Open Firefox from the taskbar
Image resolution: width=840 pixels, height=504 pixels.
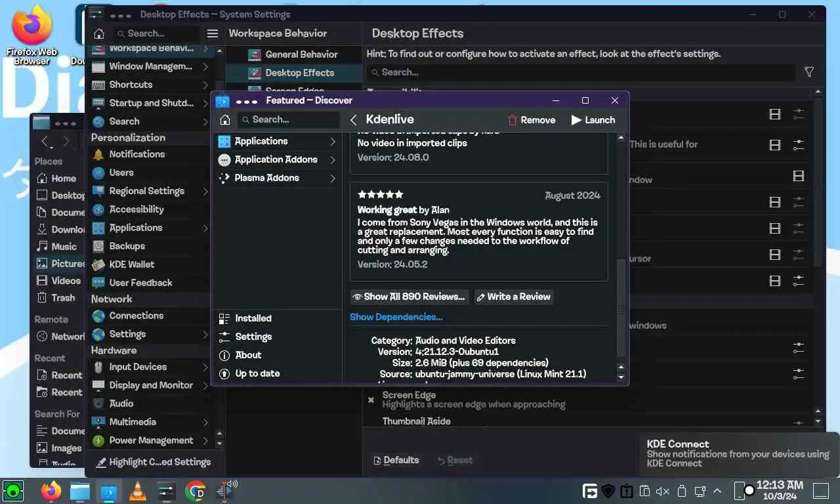pyautogui.click(x=51, y=491)
